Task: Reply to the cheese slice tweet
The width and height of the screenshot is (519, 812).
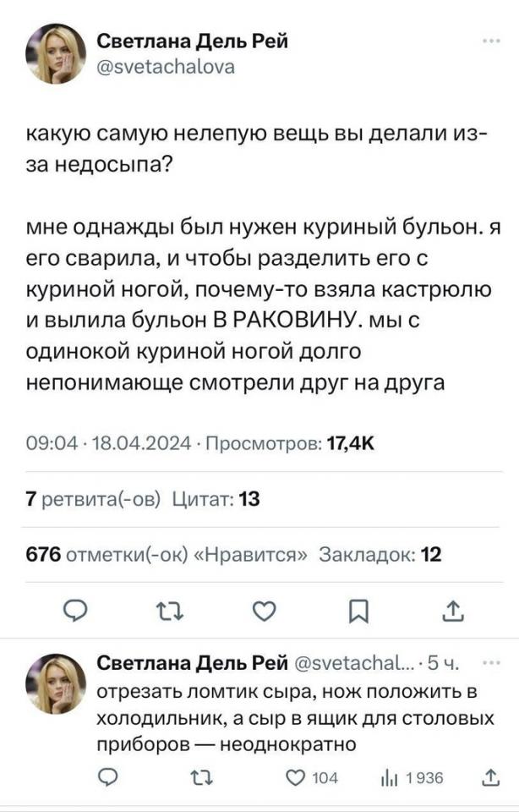Action: 107,777
